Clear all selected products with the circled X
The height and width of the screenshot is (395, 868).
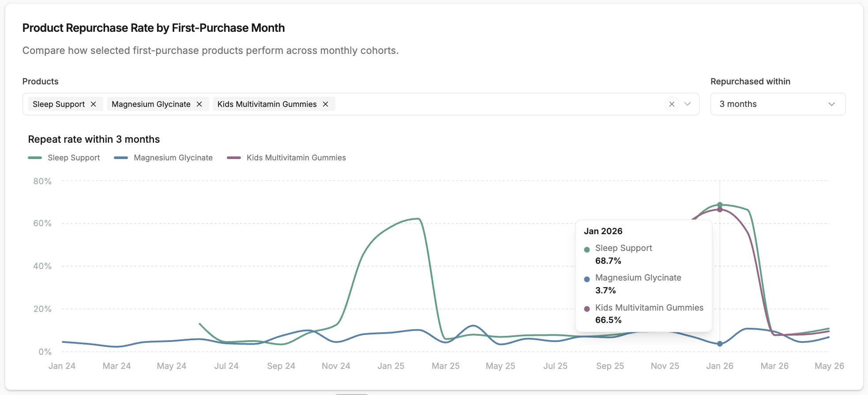pos(672,104)
